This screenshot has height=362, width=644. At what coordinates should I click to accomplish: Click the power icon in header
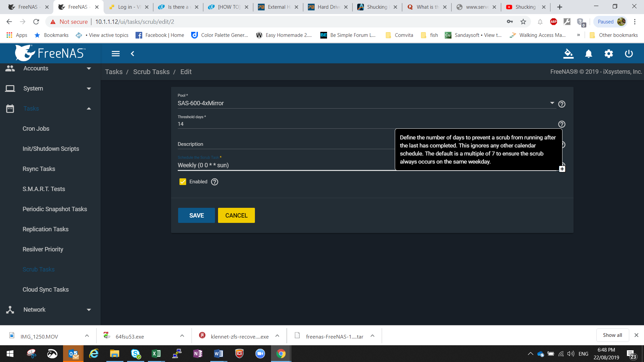tap(629, 54)
